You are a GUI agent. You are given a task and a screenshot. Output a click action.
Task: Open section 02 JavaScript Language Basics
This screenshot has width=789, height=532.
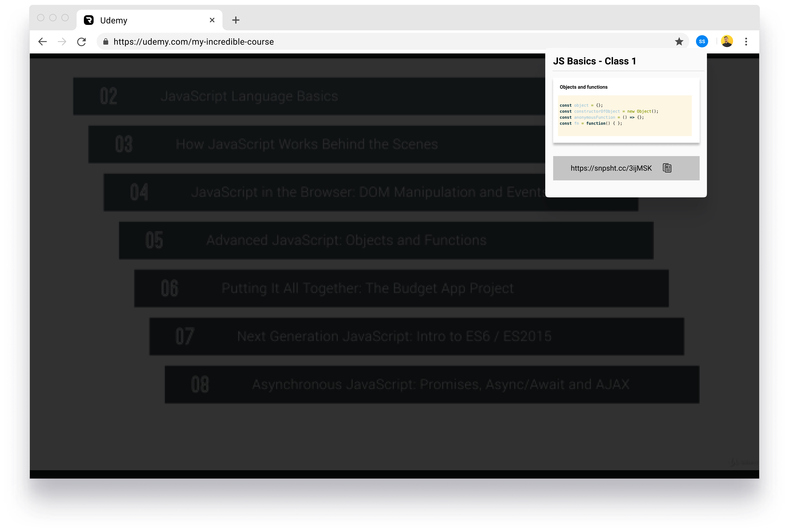pos(249,96)
